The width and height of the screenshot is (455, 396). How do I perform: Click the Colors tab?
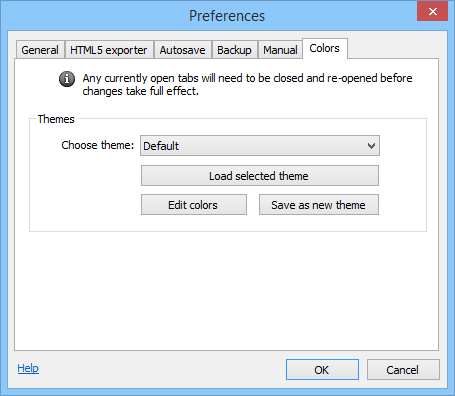click(x=325, y=49)
